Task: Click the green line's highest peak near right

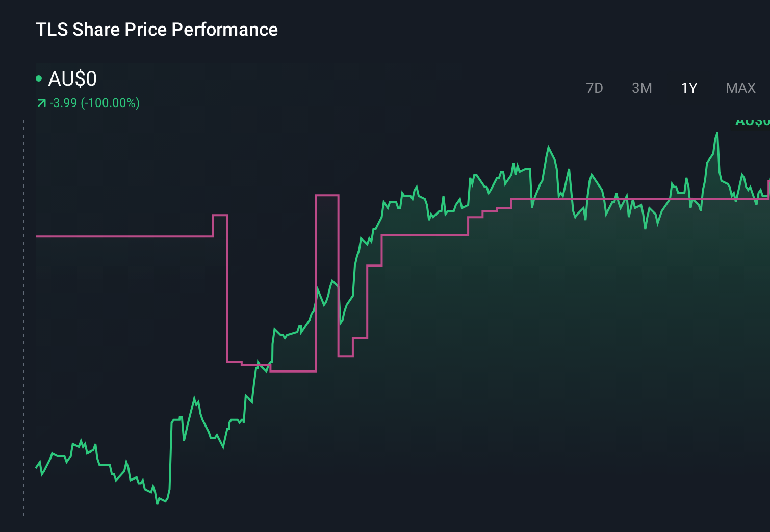Action: click(717, 134)
